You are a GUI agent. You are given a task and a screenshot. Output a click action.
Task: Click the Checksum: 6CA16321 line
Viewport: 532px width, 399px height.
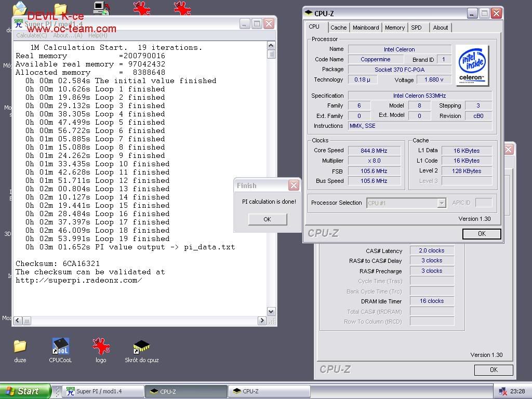58,263
